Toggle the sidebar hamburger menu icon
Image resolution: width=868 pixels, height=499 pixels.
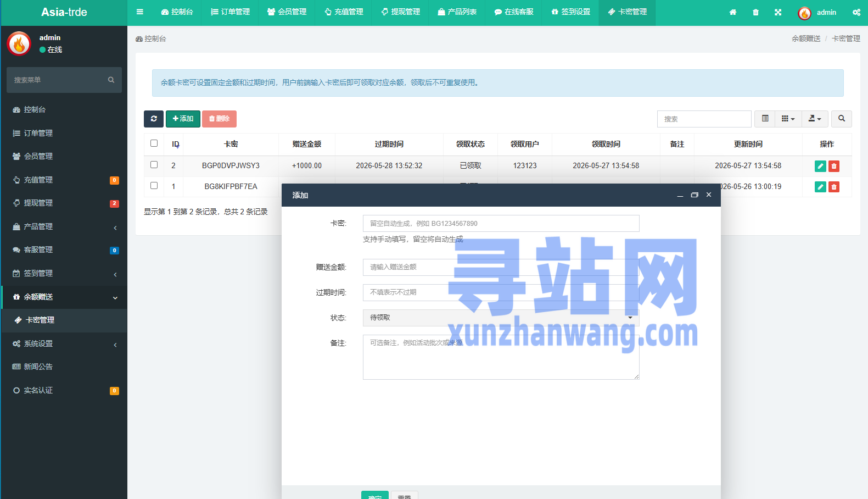[140, 12]
